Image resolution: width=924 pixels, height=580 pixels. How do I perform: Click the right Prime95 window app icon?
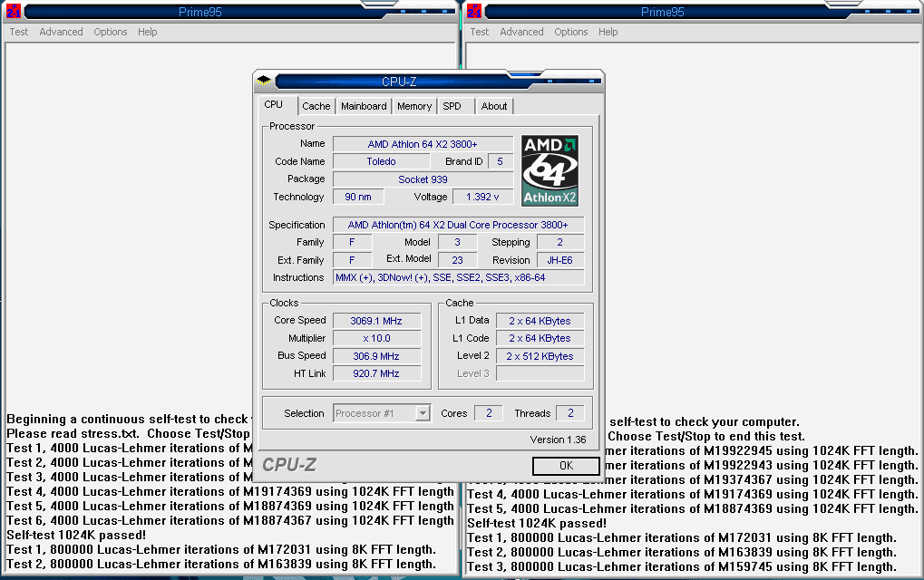click(x=473, y=11)
